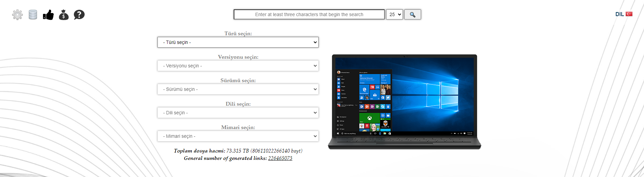
Task: Open the settings gear icon
Action: pyautogui.click(x=17, y=15)
